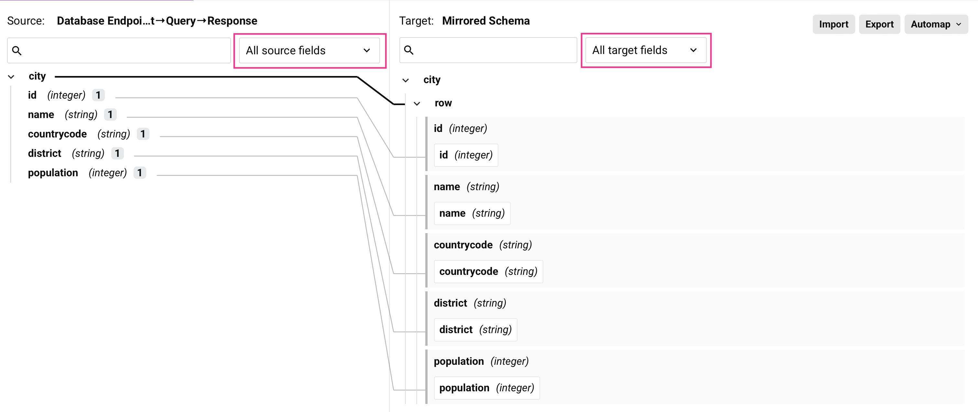Click the search icon in the target panel
The image size is (980, 412).
[x=409, y=50]
